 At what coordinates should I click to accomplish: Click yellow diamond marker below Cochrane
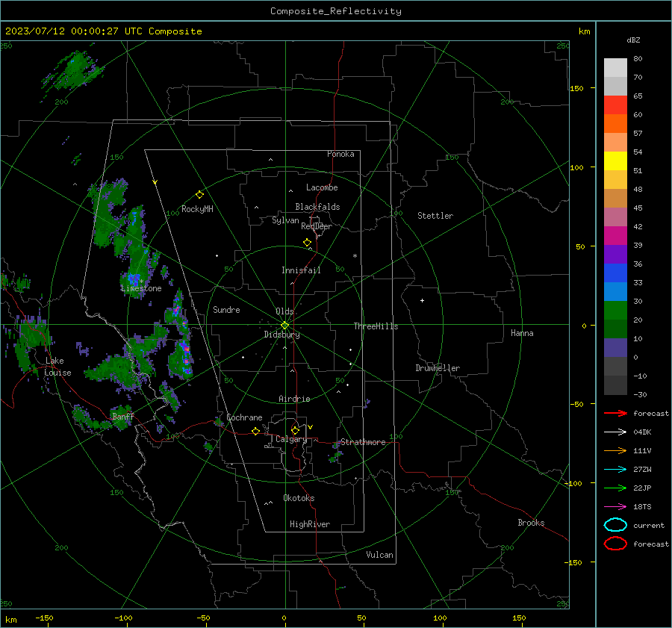[x=255, y=431]
